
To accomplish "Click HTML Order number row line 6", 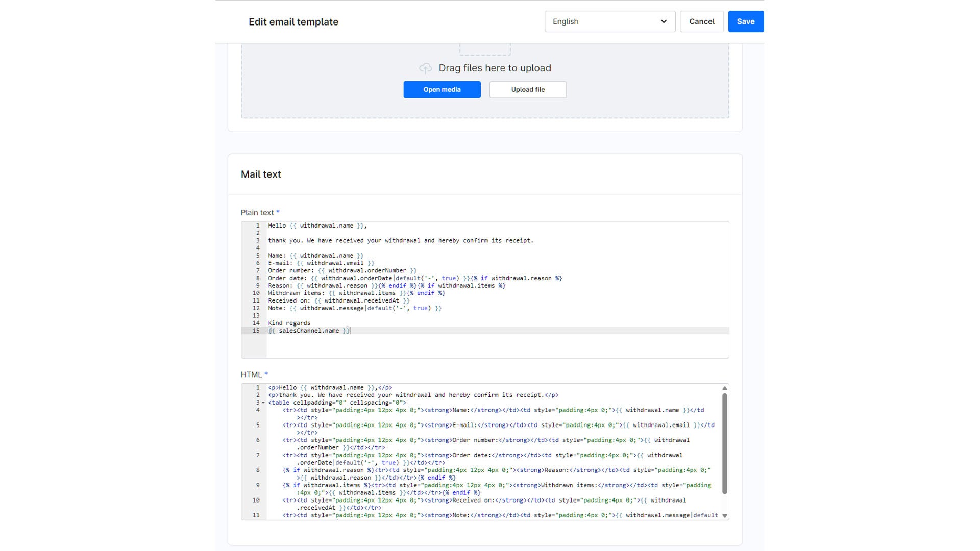I will pos(486,444).
